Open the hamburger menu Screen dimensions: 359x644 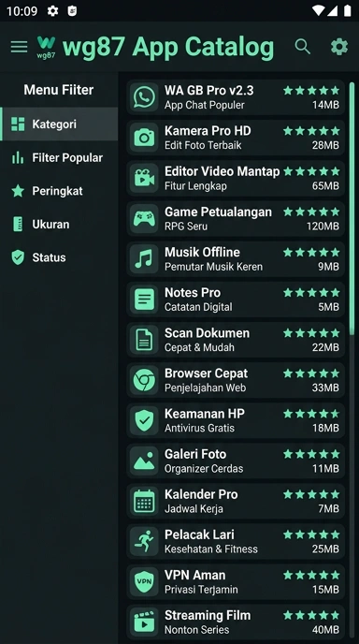[x=19, y=47]
